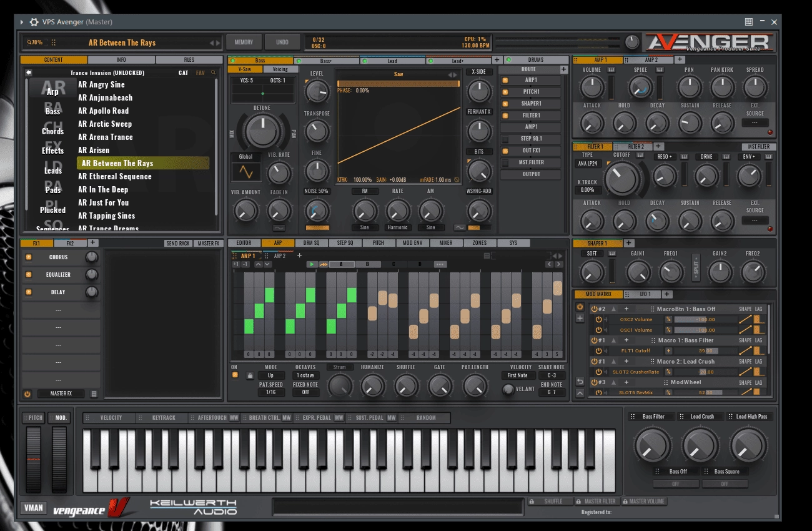
Task: Adjust the MOD wheel slider
Action: [59, 460]
